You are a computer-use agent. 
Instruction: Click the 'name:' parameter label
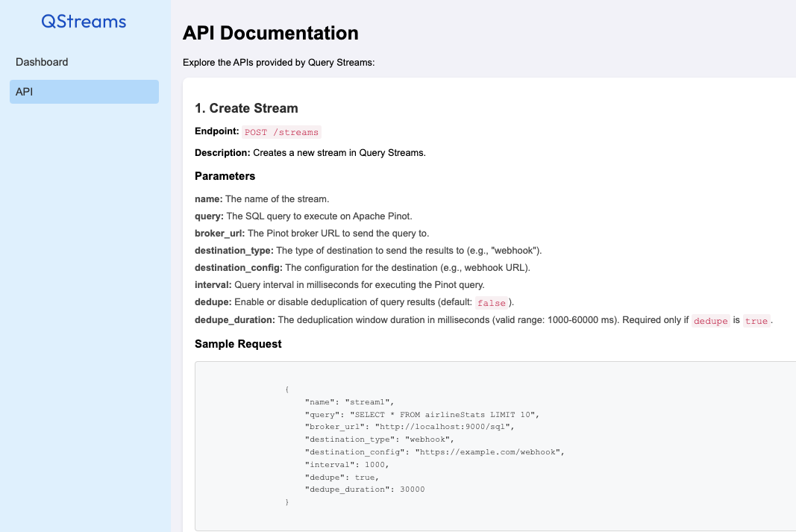coord(208,198)
